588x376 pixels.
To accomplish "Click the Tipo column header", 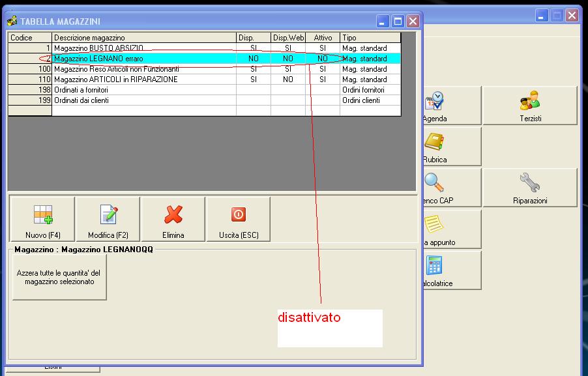I will (370, 38).
